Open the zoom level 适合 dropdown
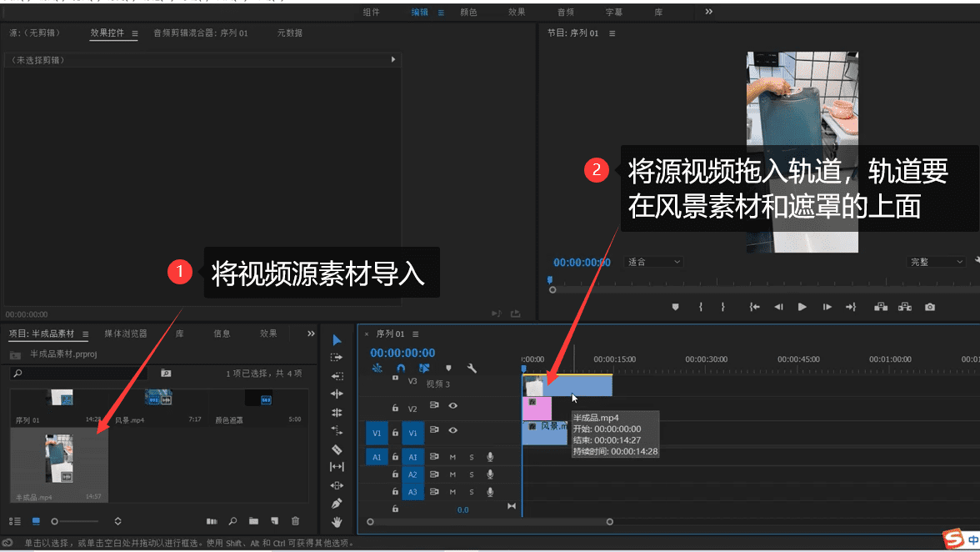 point(653,262)
